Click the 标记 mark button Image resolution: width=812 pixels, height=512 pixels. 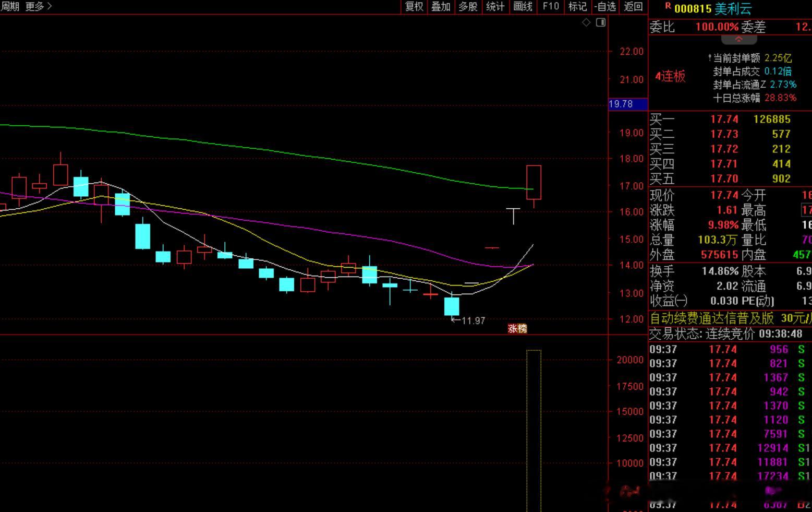pyautogui.click(x=577, y=6)
